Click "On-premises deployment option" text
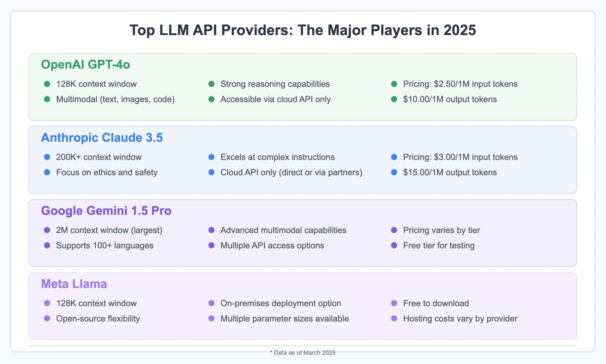Viewport: 606px width, 364px height. click(x=281, y=303)
